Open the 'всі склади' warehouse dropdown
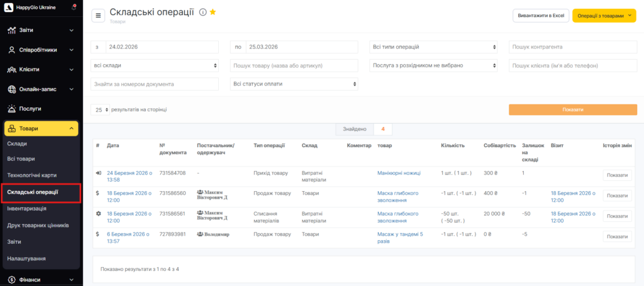This screenshot has height=286, width=644. [x=155, y=65]
